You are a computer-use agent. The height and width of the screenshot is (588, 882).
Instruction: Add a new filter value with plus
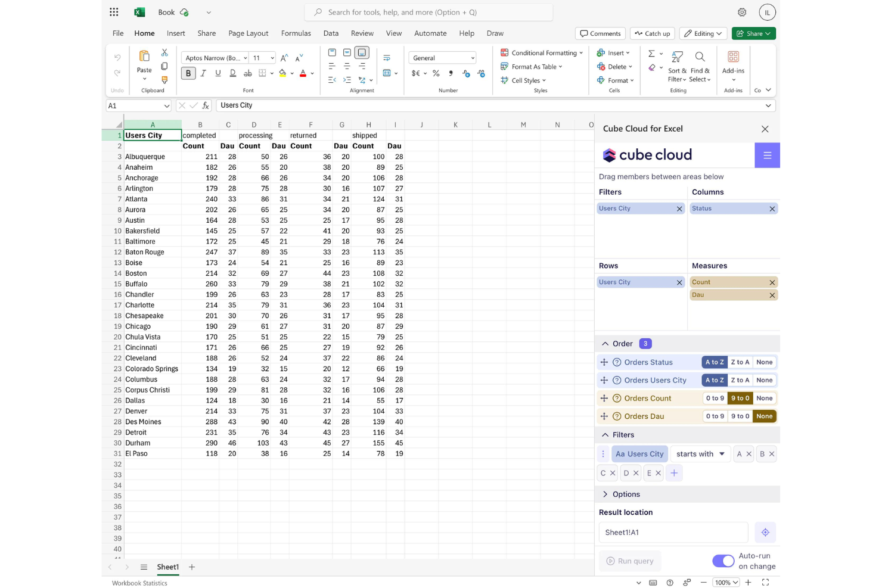pyautogui.click(x=674, y=473)
